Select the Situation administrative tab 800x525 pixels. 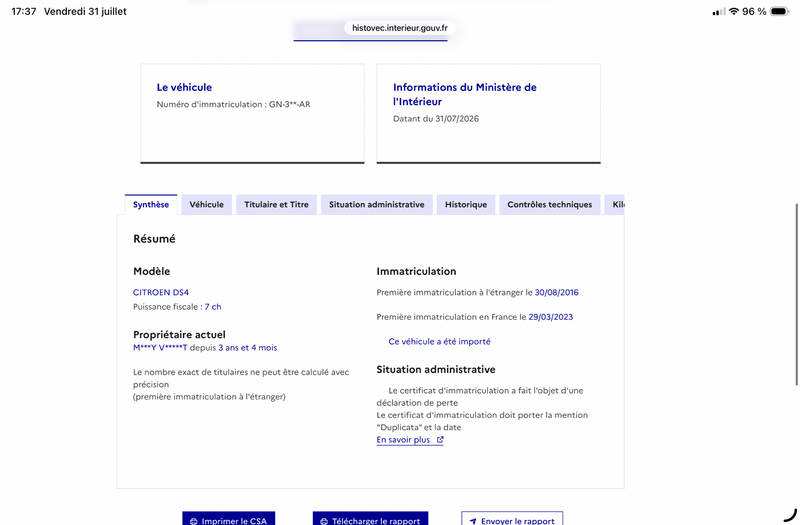coord(377,205)
